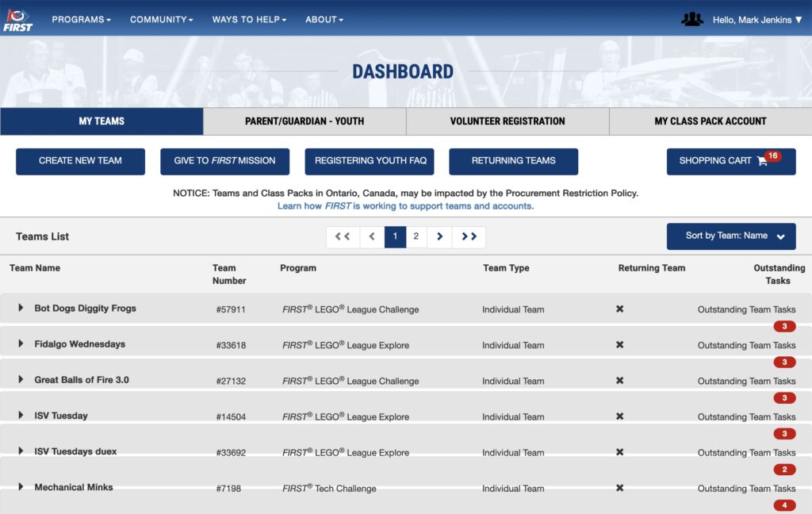
Task: Click the Returning Teams button
Action: click(x=513, y=161)
